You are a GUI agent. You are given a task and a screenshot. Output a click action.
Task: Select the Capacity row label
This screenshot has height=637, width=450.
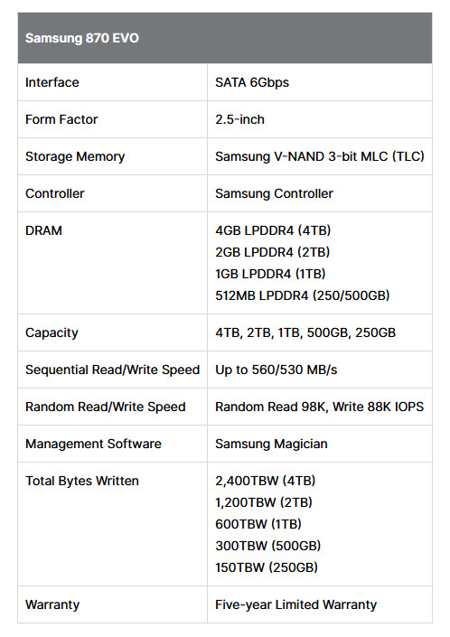pos(52,333)
